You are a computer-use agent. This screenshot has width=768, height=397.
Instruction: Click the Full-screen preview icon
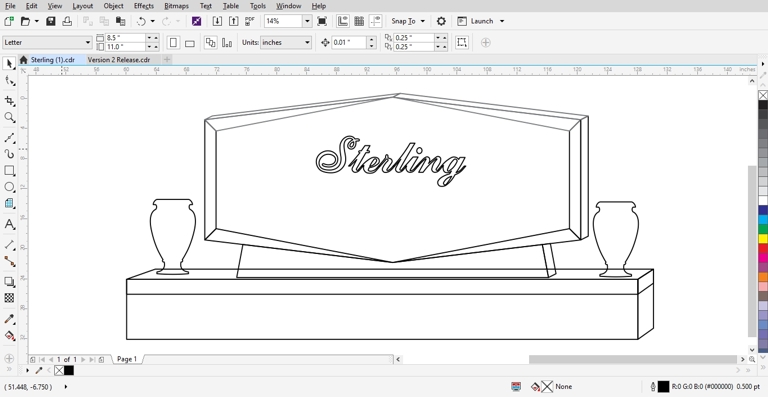click(322, 21)
